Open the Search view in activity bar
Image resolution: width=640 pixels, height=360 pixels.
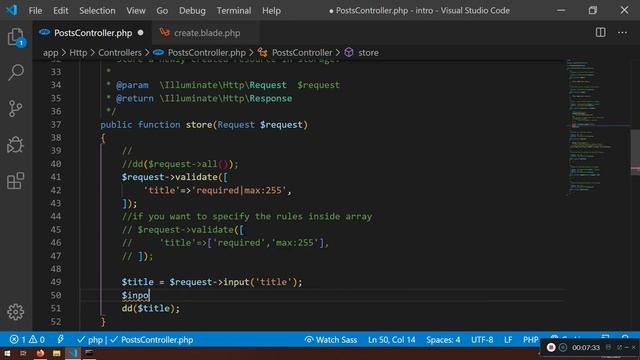(x=16, y=72)
